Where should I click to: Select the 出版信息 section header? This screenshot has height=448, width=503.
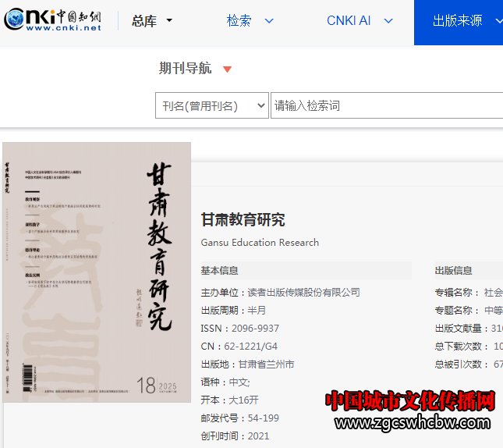(x=453, y=271)
